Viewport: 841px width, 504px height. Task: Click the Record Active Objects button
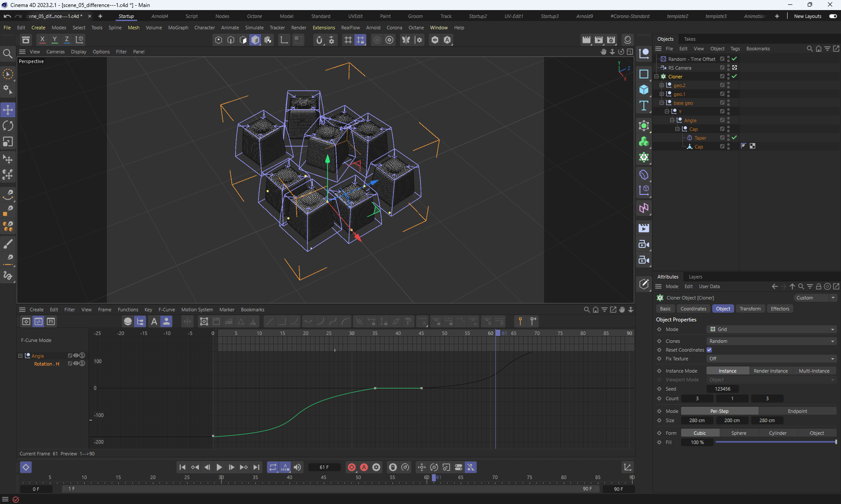[x=351, y=467]
